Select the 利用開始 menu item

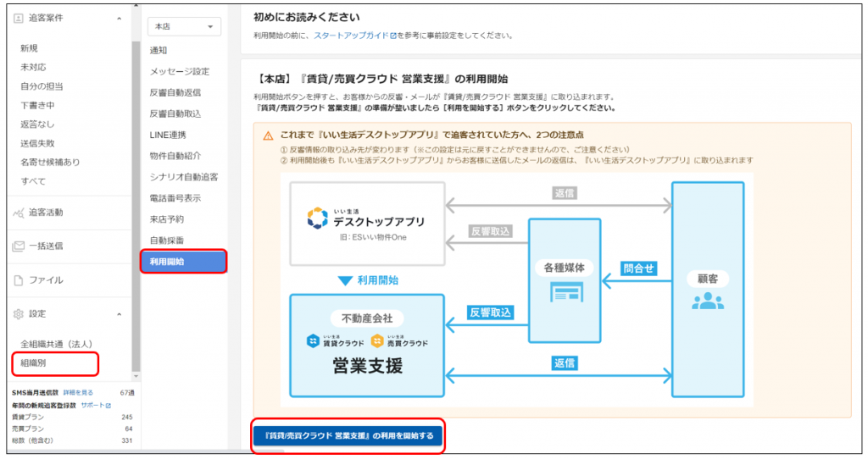pos(184,262)
